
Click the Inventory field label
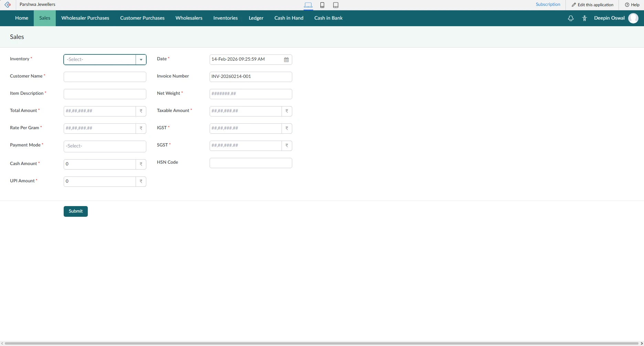[x=20, y=59]
